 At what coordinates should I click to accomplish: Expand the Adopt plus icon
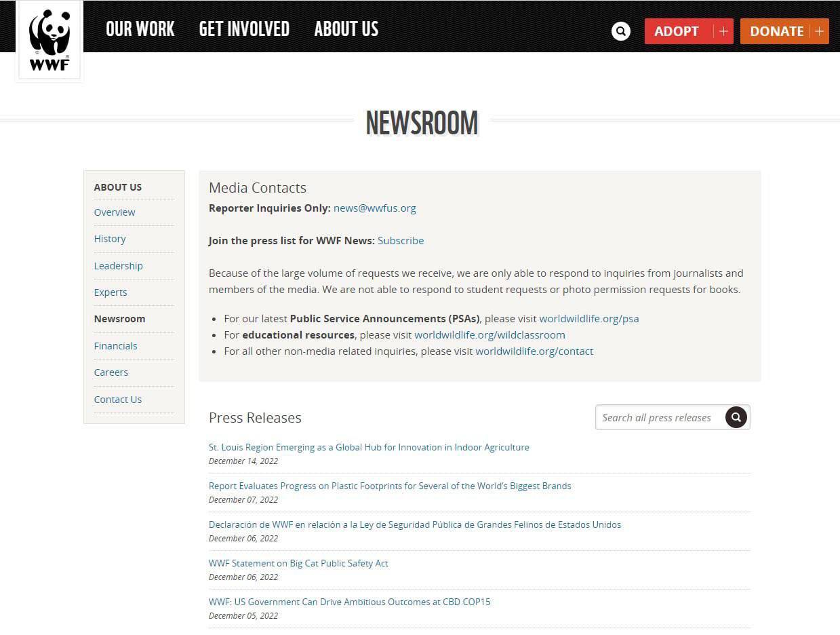723,31
